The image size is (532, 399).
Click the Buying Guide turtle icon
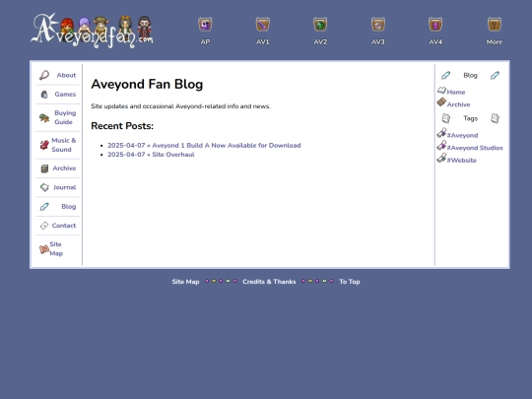pyautogui.click(x=44, y=118)
